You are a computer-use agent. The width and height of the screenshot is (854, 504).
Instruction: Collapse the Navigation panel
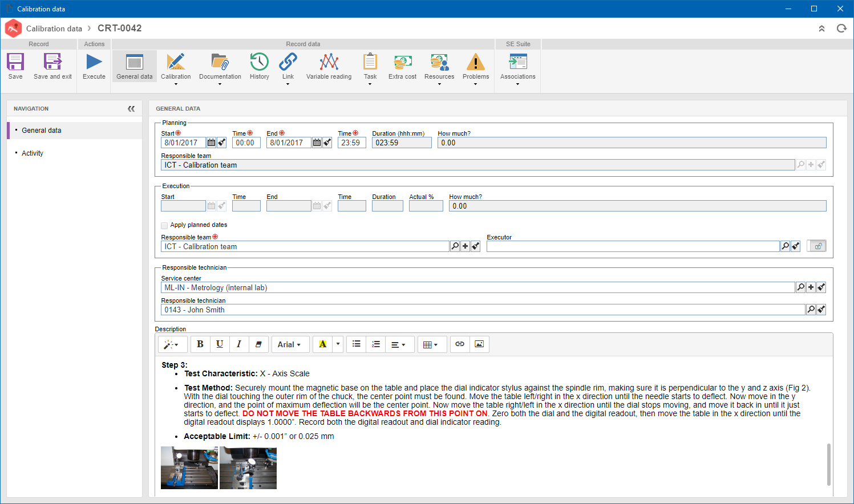(131, 108)
